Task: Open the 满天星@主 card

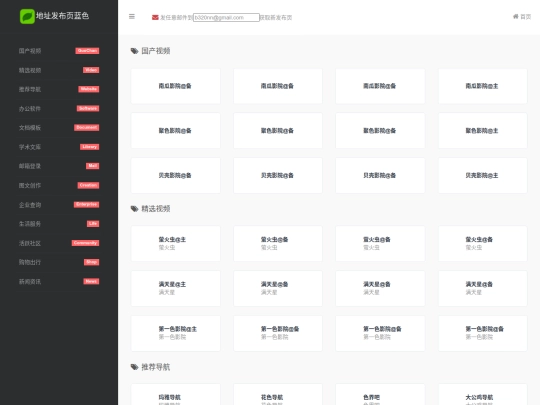Action: [x=176, y=288]
